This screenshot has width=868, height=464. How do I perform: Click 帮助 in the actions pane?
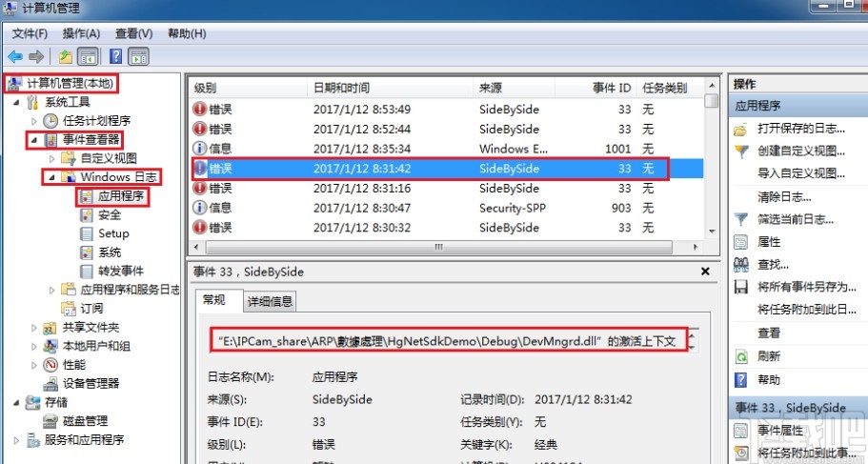point(769,380)
